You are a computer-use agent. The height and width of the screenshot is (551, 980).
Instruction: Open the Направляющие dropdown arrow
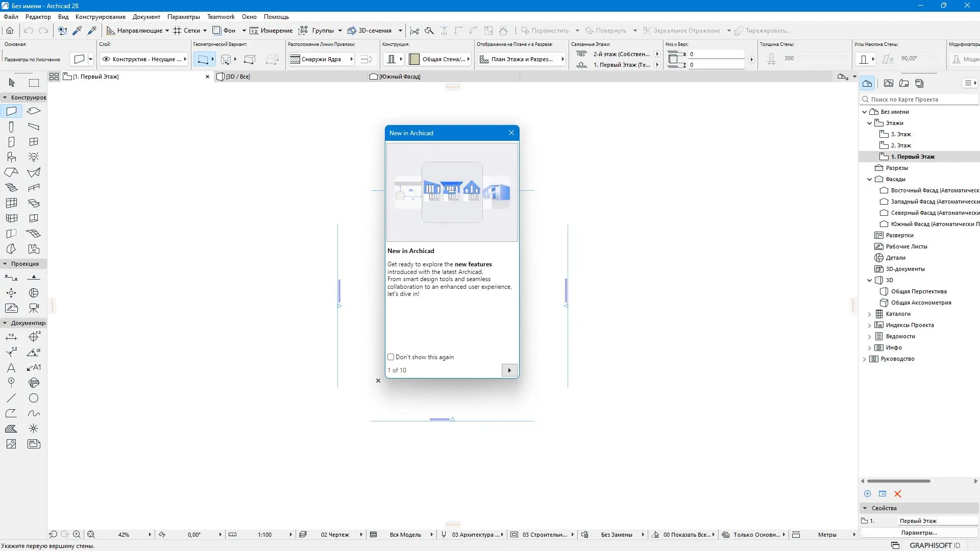tap(167, 31)
